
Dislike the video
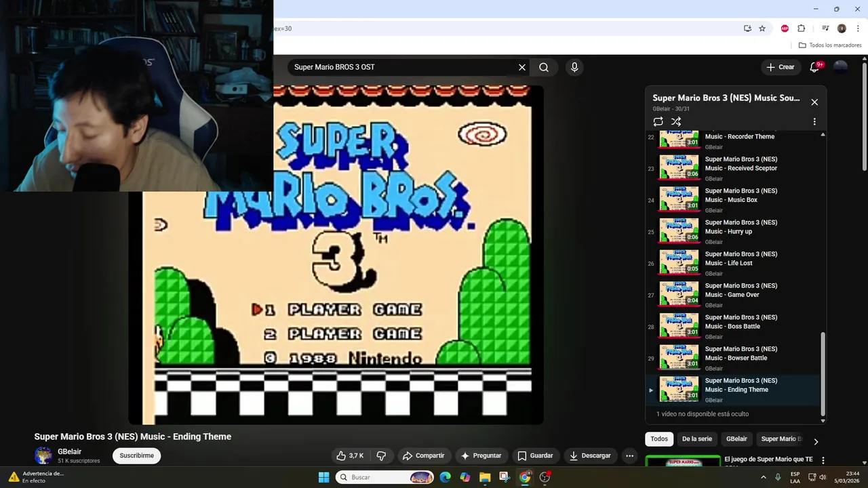[381, 455]
